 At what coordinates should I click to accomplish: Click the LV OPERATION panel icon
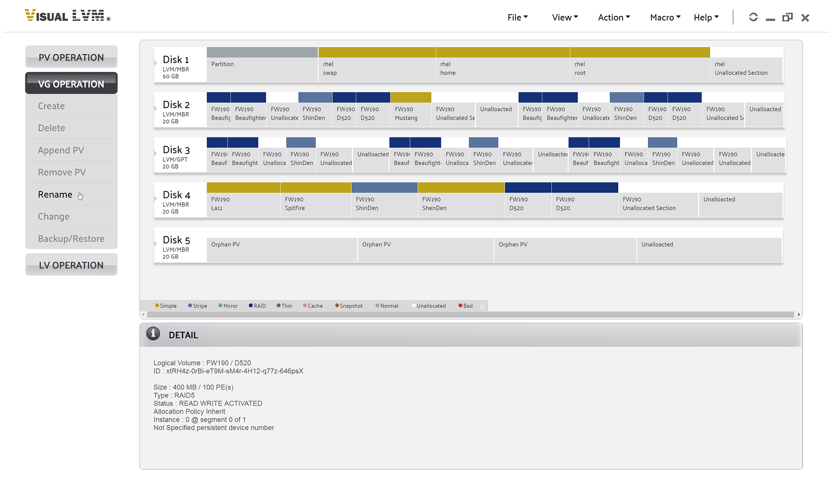[70, 265]
